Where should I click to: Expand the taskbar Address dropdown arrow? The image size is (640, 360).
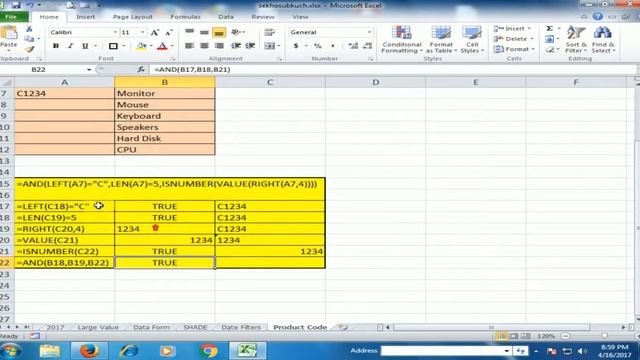click(506, 351)
